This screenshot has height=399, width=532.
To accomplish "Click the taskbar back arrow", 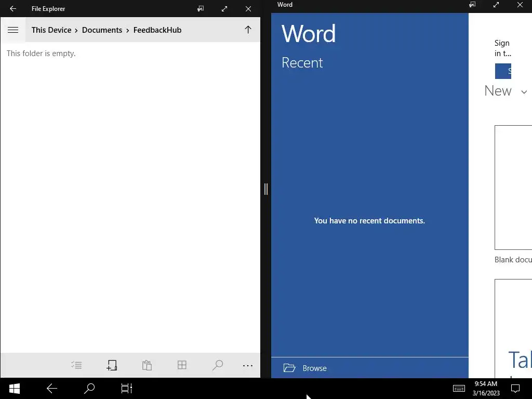I will (x=52, y=389).
